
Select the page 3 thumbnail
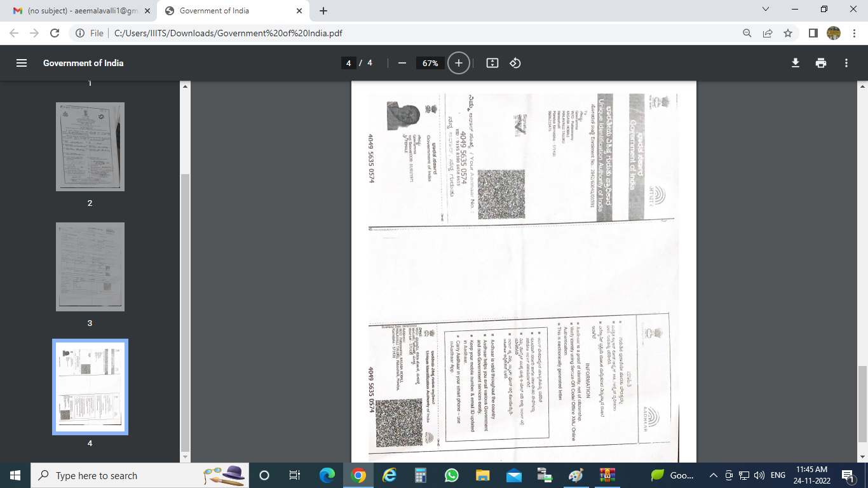[x=90, y=267]
